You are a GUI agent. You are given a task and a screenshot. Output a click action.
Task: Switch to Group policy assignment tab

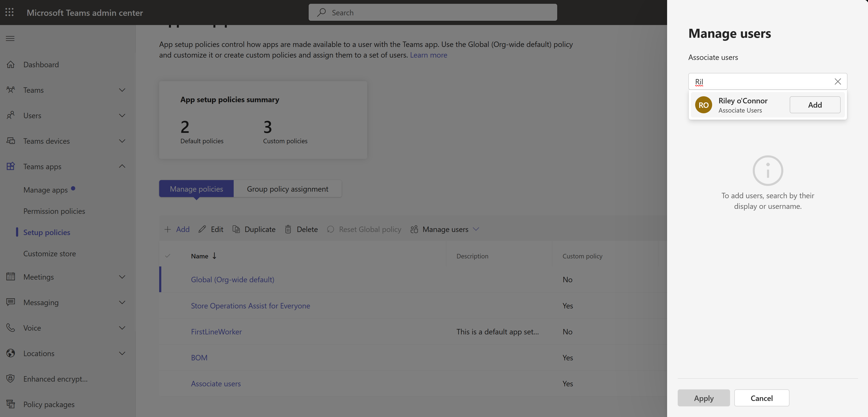tap(287, 188)
